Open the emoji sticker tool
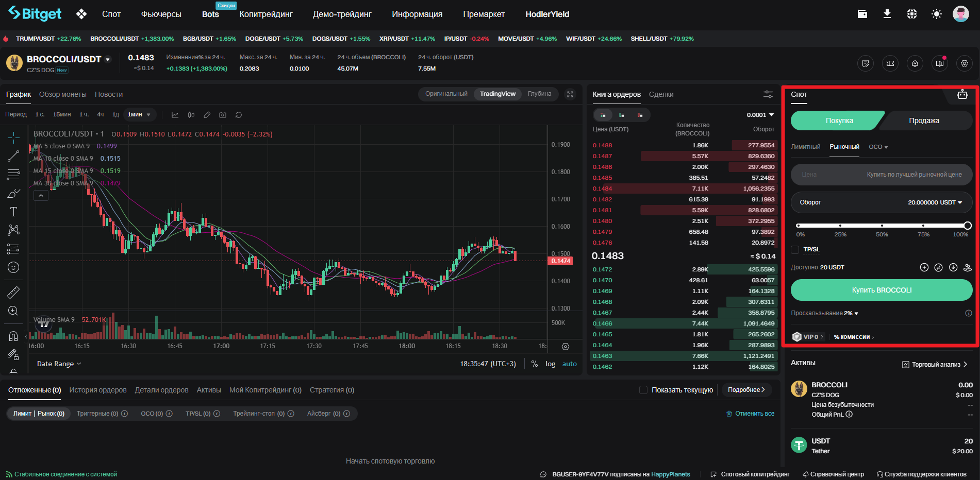Screen dimensions: 980x480 13,267
